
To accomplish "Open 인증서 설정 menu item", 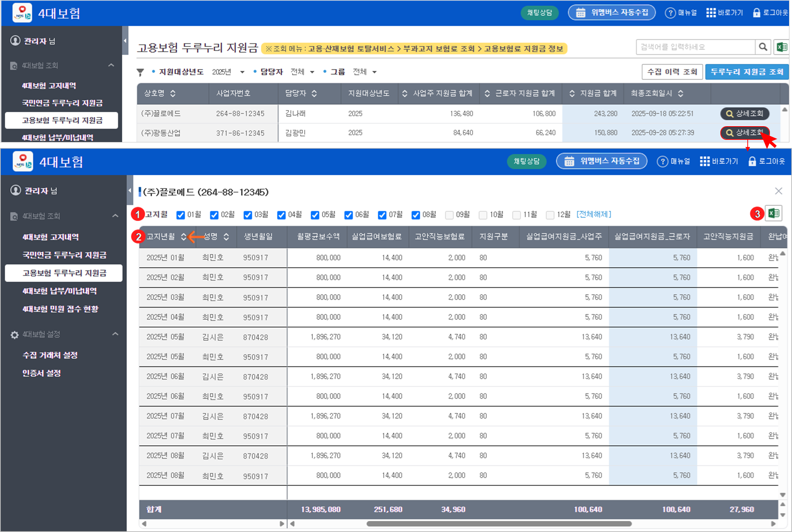I will click(42, 373).
